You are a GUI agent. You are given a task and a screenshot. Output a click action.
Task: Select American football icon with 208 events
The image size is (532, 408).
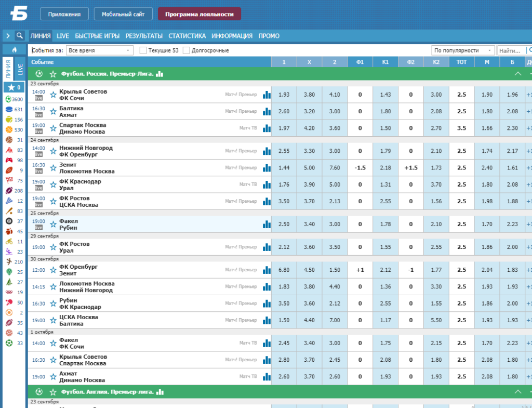click(9, 191)
